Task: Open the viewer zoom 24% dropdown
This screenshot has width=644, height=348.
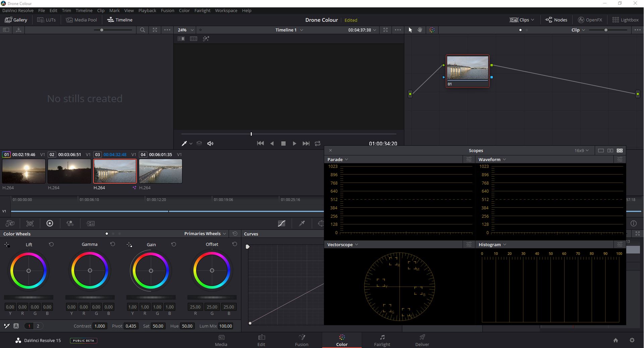Action: coord(186,30)
